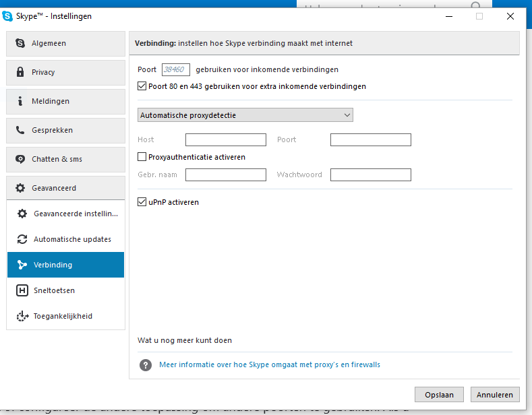The width and height of the screenshot is (532, 415).
Task: Click the H hotkey icon beside Sneltoetsen
Action: tap(22, 290)
